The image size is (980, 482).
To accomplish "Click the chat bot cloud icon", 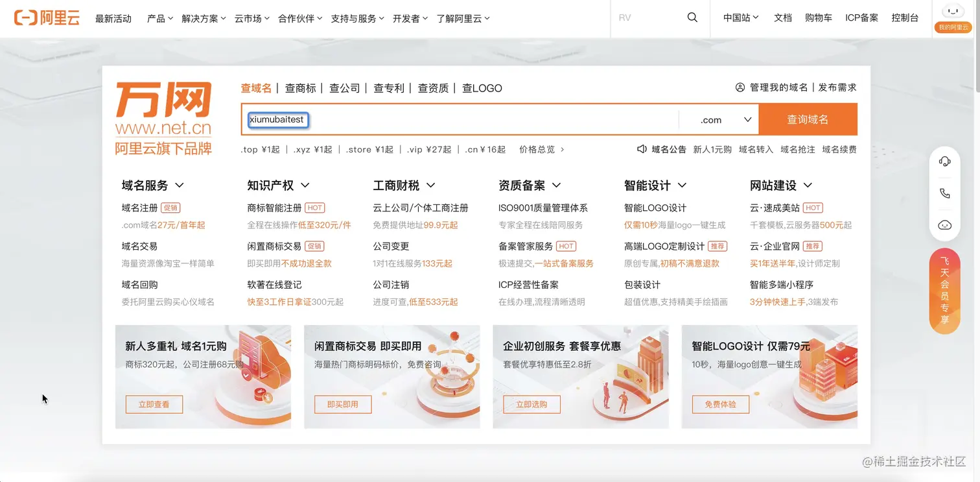I will 944,225.
